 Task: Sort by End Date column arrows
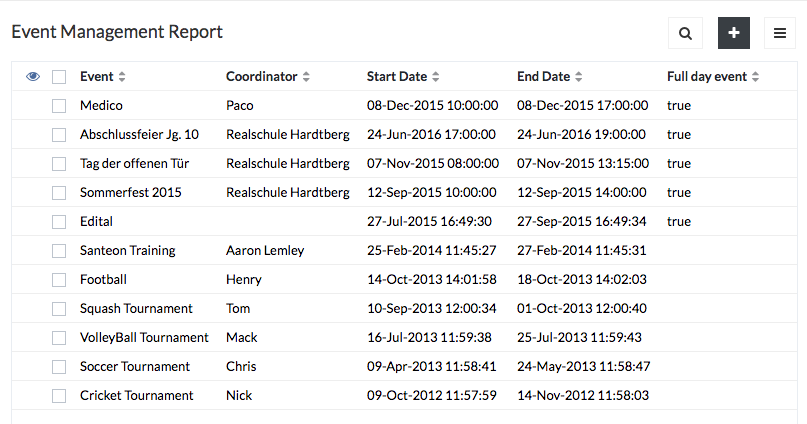(578, 77)
